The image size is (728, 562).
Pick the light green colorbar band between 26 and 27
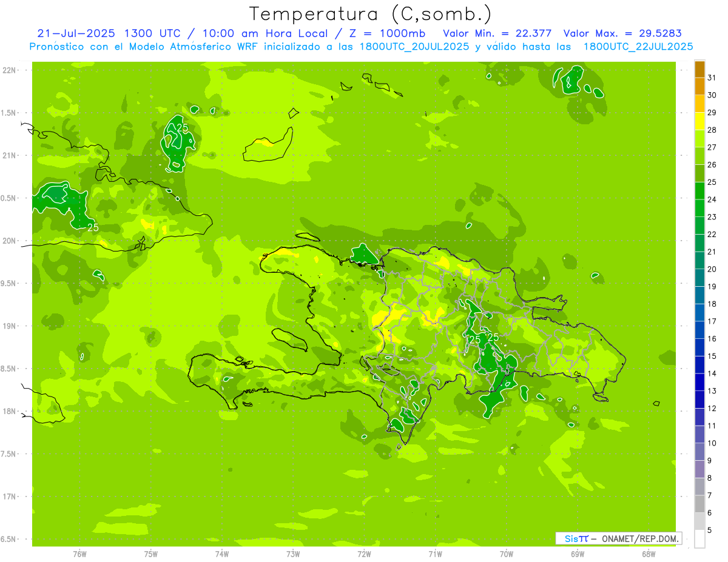pyautogui.click(x=699, y=156)
